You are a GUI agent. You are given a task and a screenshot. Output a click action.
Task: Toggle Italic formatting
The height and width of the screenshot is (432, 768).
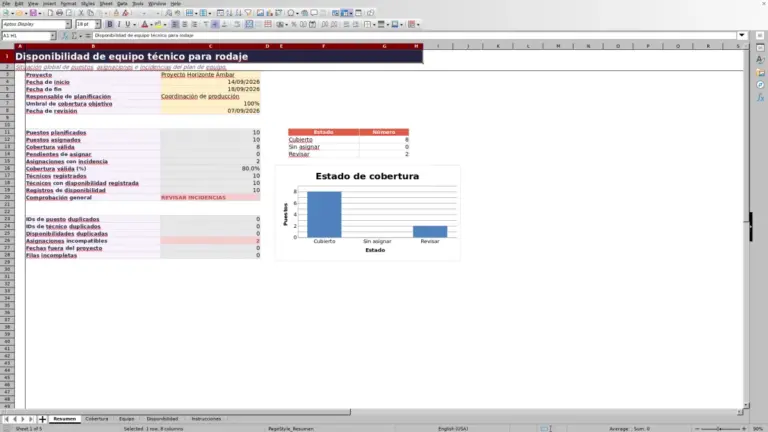coord(119,24)
